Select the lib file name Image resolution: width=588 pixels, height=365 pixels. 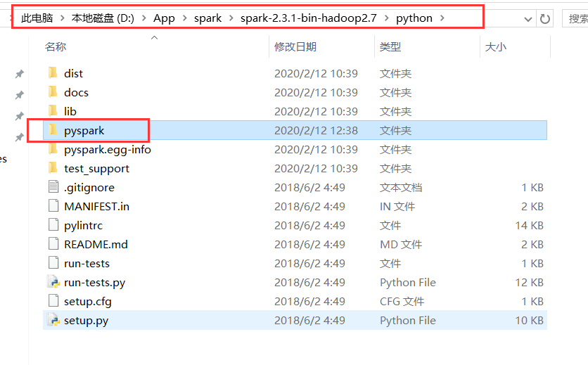pyautogui.click(x=70, y=111)
